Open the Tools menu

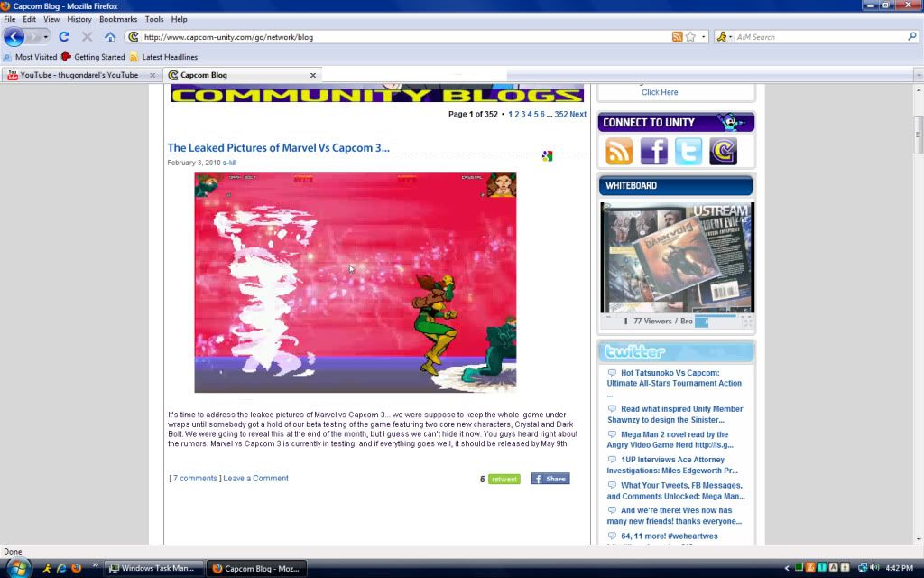(x=154, y=20)
